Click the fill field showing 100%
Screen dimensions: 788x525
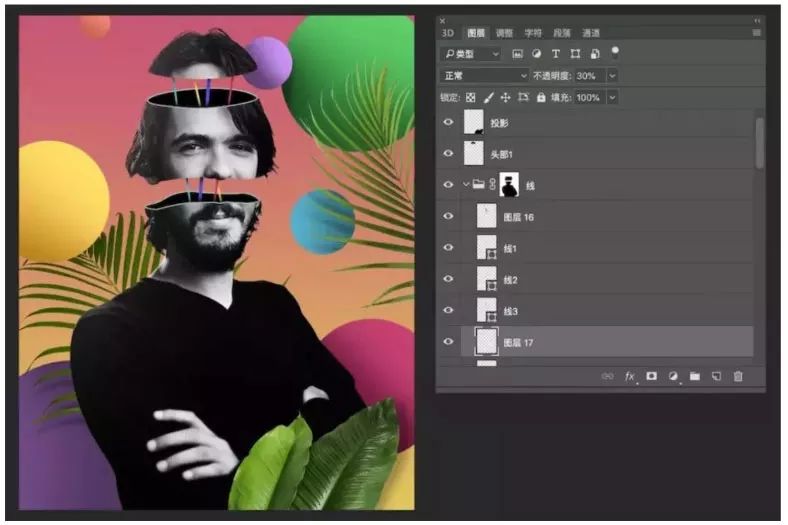tap(591, 97)
